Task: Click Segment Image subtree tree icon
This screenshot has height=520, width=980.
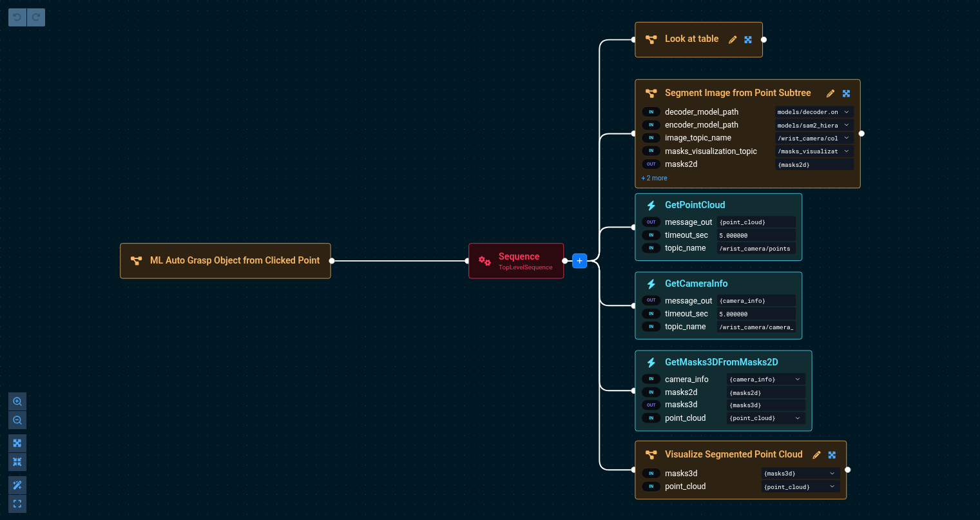Action: (x=651, y=93)
